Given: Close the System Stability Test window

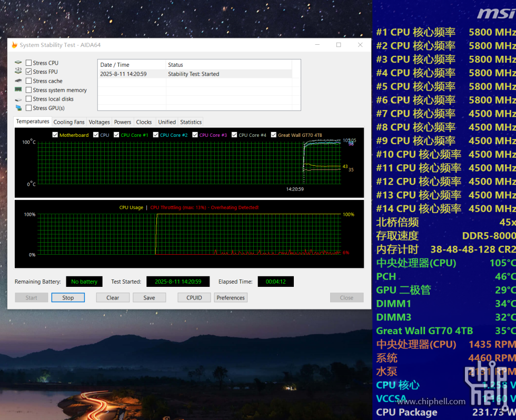Looking at the screenshot, I should pos(360,45).
